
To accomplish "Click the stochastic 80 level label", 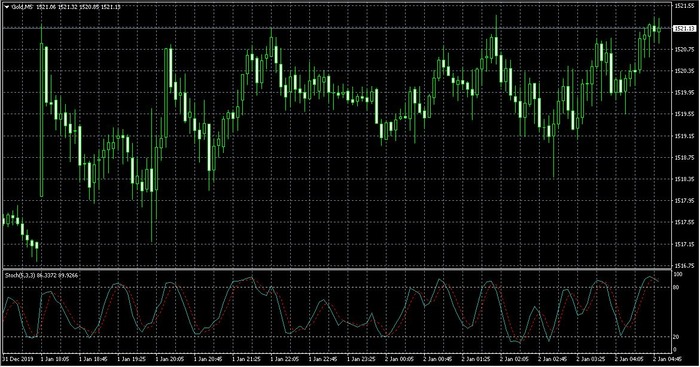I will (x=675, y=287).
